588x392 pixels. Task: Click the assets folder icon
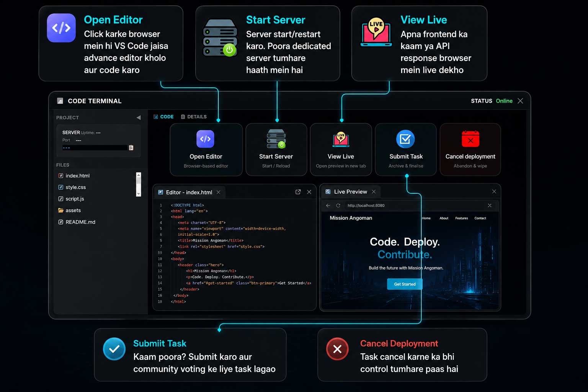pos(60,210)
